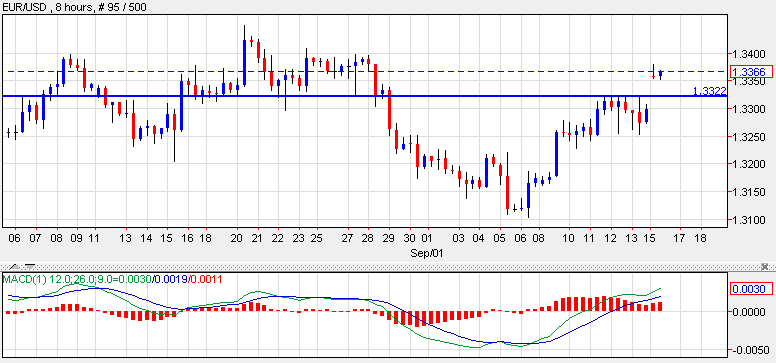Click the MACD panel's dotted divider bar
Screen dimensions: 776x363
click(x=388, y=266)
